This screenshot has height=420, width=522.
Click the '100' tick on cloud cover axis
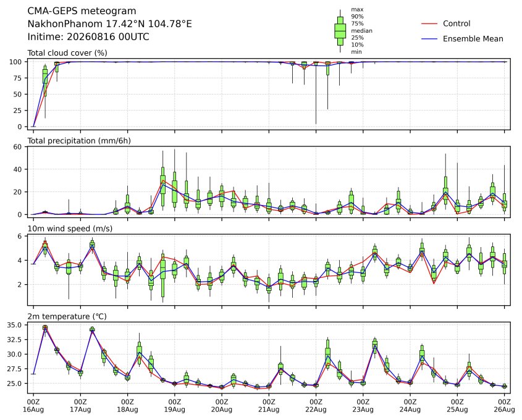pyautogui.click(x=15, y=62)
